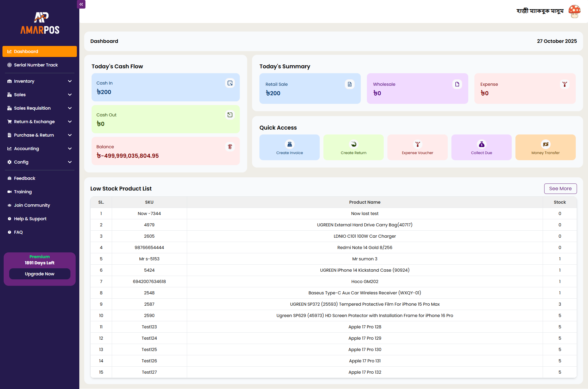Collapse the sidebar with the double-arrow button
588x389 pixels.
81,4
